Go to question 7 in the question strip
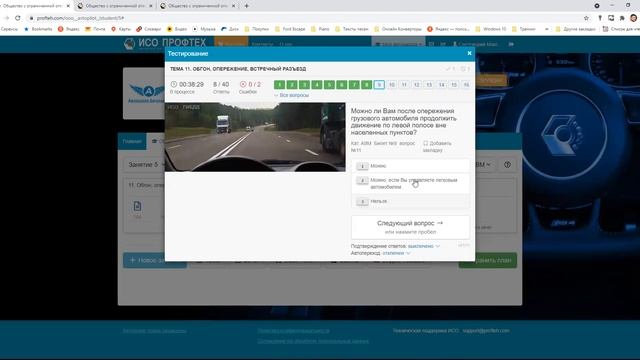Viewport: 640px width, 360px height. 354,84
